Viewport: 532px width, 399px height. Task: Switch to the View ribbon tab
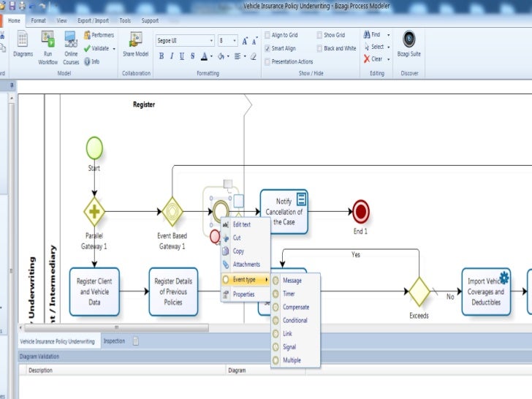[x=61, y=20]
